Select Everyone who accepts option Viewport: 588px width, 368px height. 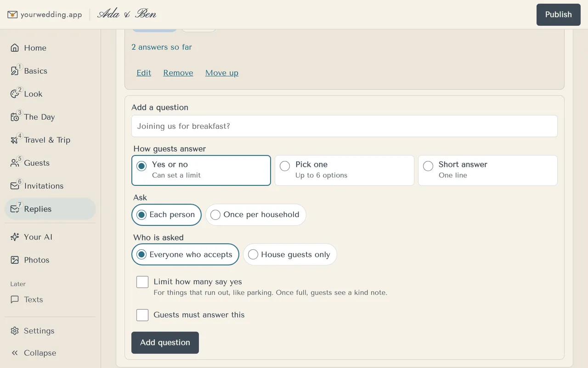pyautogui.click(x=185, y=254)
